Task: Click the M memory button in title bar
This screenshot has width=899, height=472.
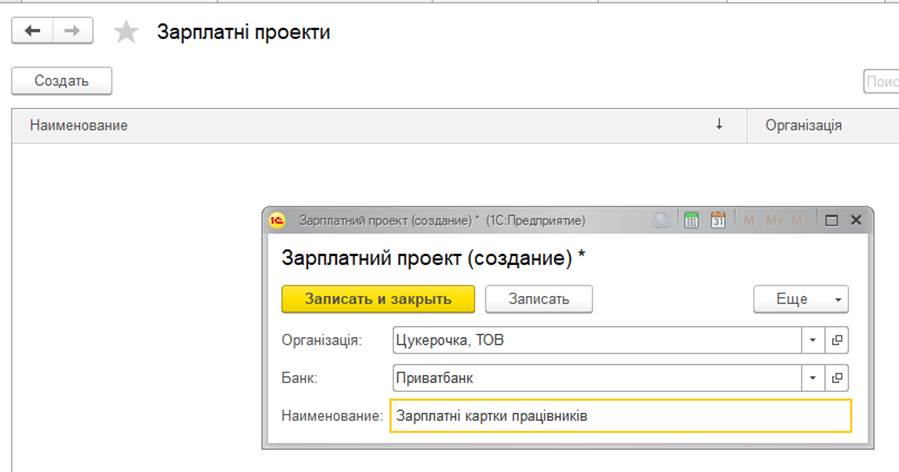Action: click(749, 221)
